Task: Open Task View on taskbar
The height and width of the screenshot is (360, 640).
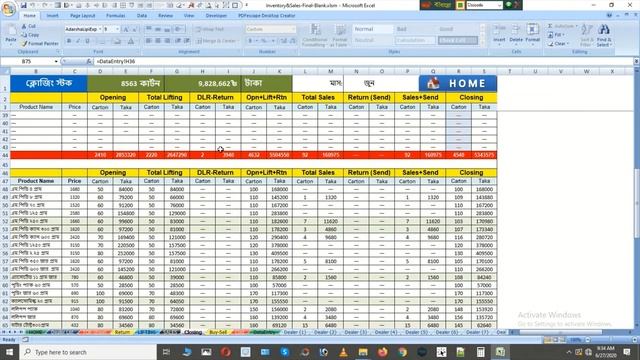Action: pyautogui.click(x=166, y=352)
